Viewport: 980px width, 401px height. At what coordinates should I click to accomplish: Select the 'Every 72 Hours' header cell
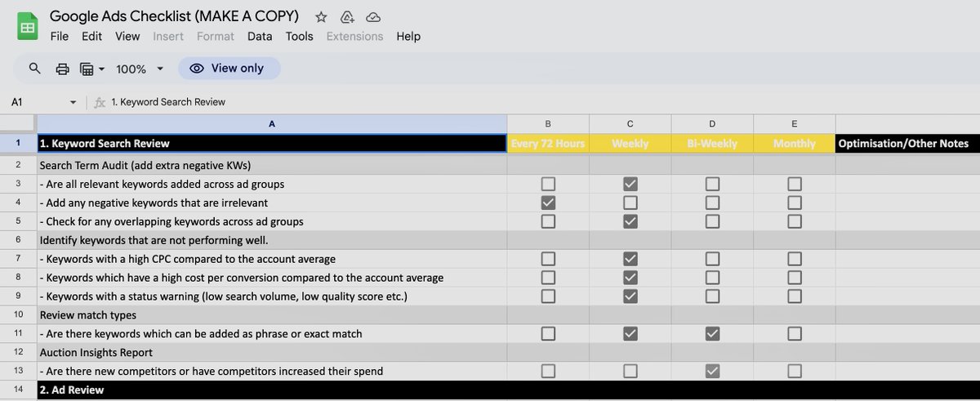(x=548, y=144)
